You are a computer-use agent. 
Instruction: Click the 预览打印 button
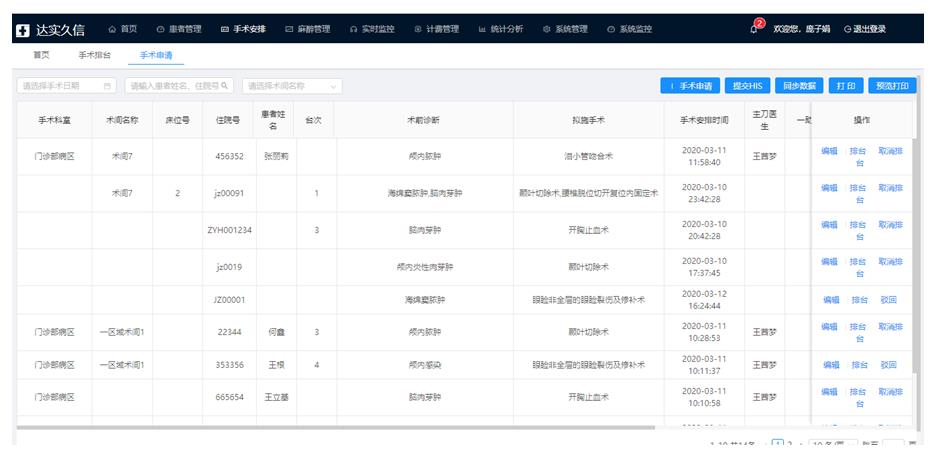coord(891,86)
